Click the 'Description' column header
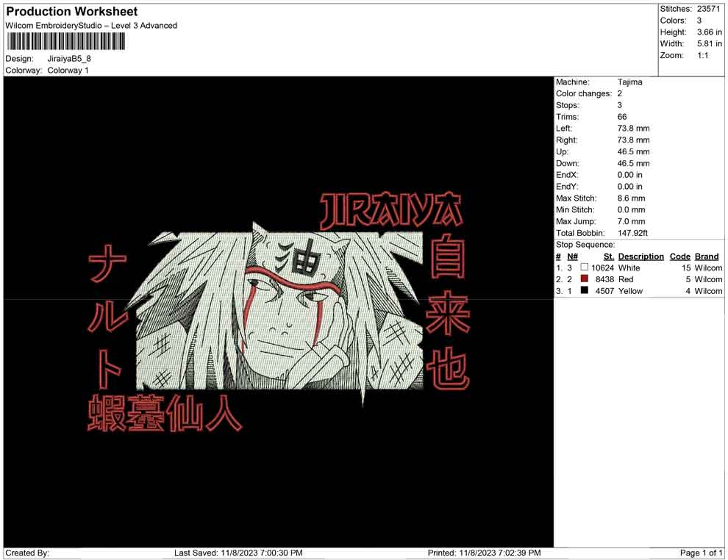The image size is (728, 560). [640, 256]
